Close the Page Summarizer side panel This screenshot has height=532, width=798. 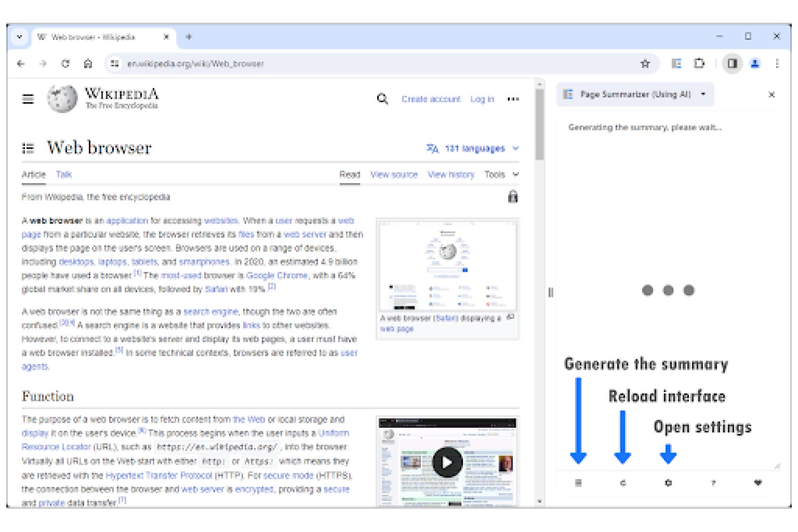tap(771, 95)
